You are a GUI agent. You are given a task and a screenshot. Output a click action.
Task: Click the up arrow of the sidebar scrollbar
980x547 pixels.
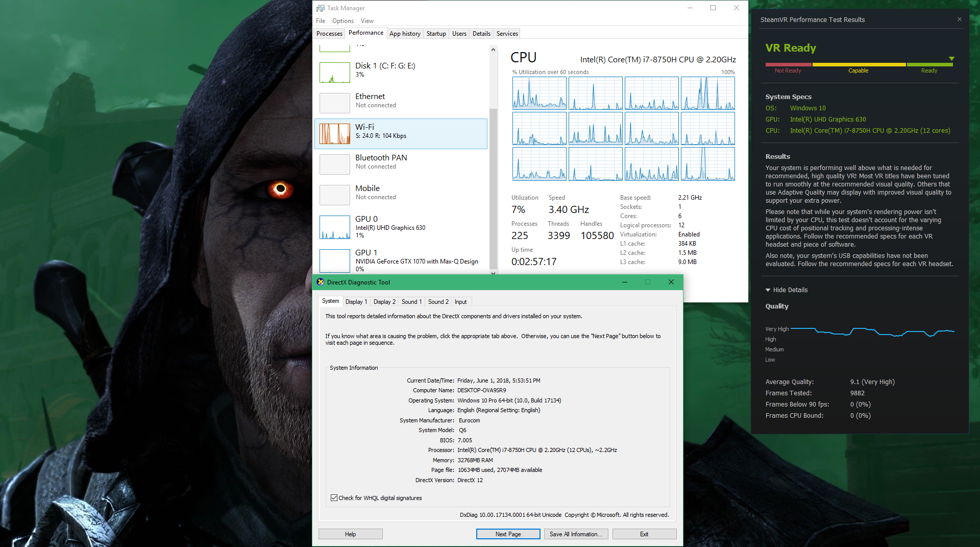tap(493, 50)
